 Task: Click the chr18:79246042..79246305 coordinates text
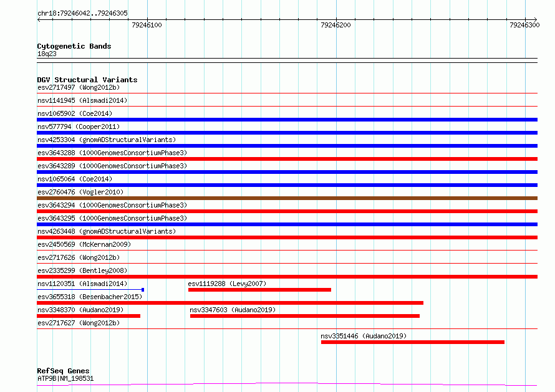point(82,13)
